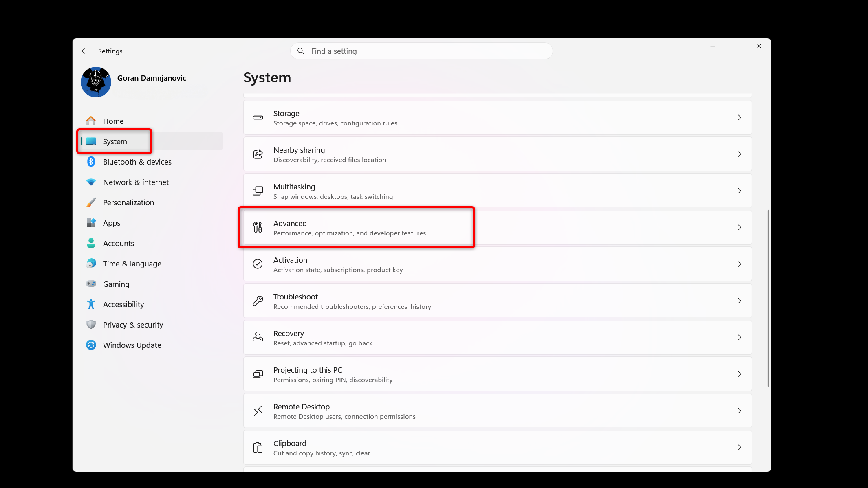Click the search magnifier icon

click(301, 51)
